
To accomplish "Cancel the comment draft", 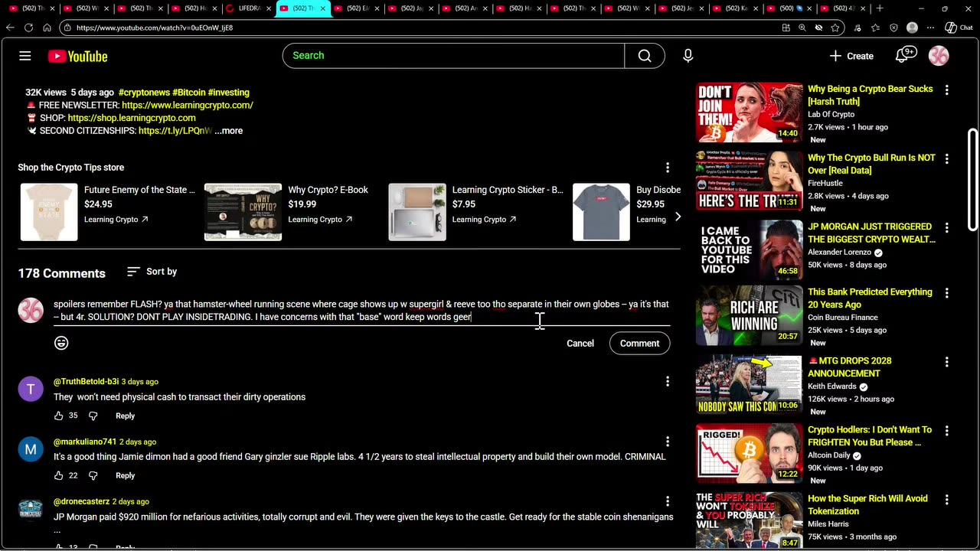I will [580, 344].
